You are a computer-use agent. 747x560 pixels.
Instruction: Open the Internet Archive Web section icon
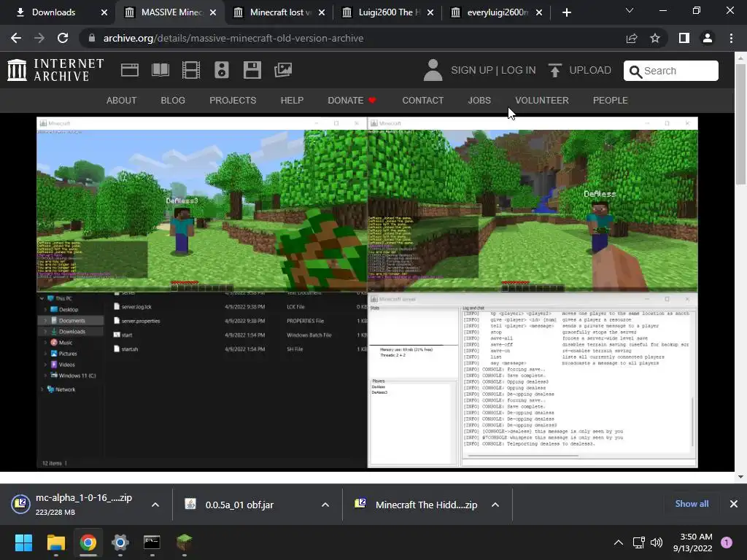click(130, 70)
